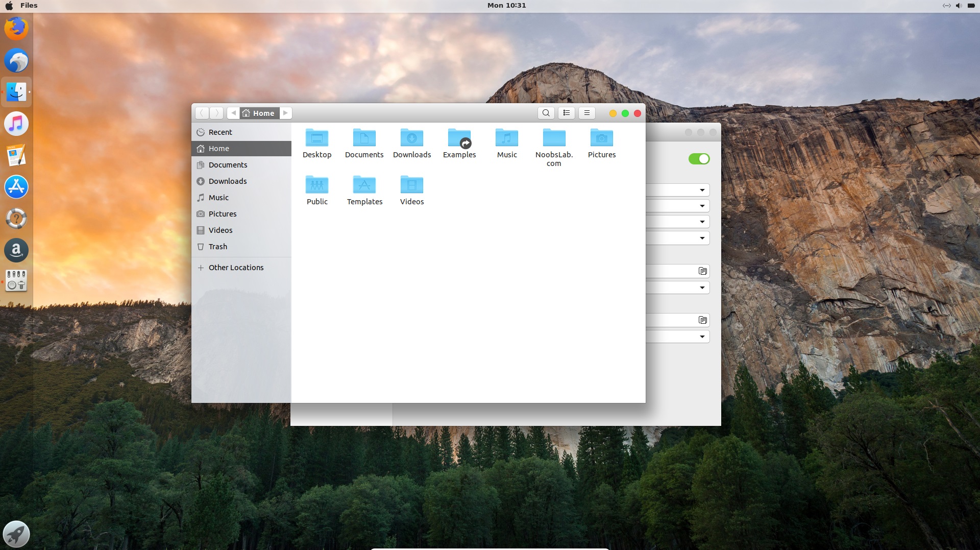
Task: Toggle the green switch off
Action: [699, 159]
